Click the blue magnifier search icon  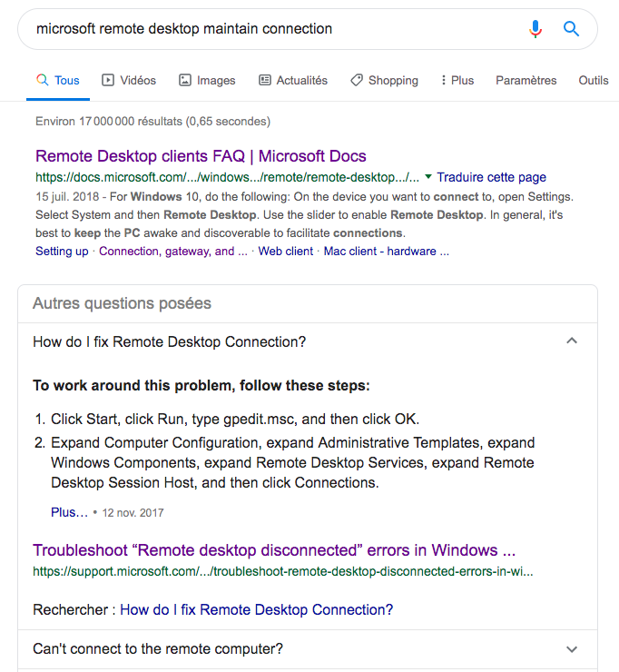tap(571, 29)
